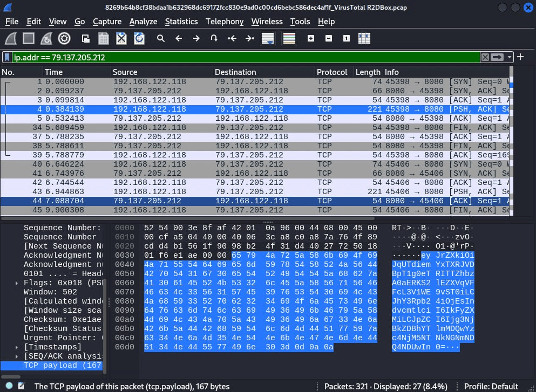Go back in packet history
Image resolution: width=536 pixels, height=392 pixels.
pos(179,38)
